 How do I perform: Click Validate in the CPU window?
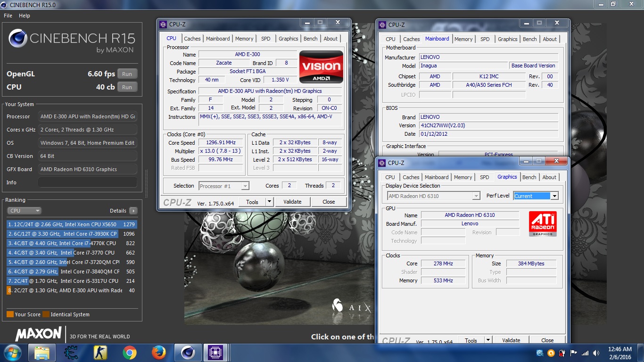(x=292, y=202)
